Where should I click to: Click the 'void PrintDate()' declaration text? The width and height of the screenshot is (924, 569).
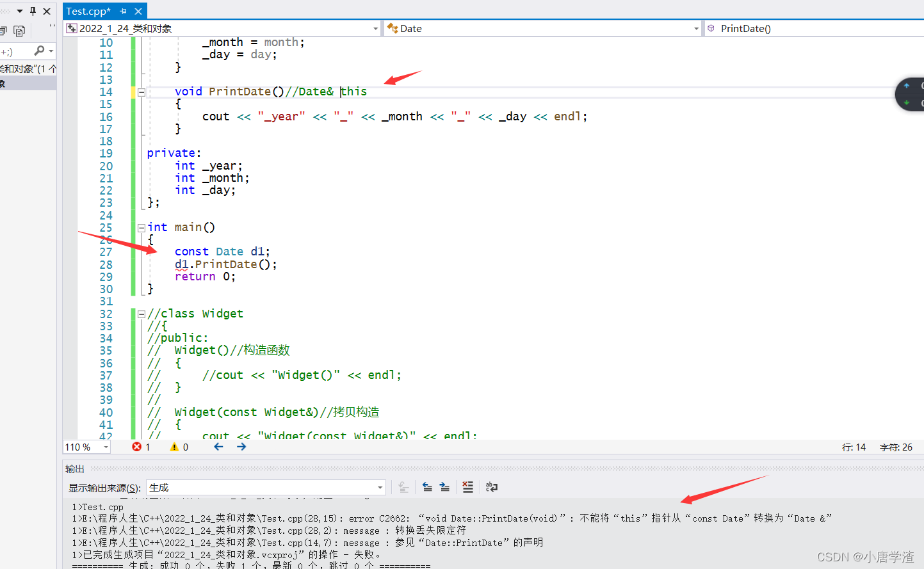pyautogui.click(x=229, y=92)
